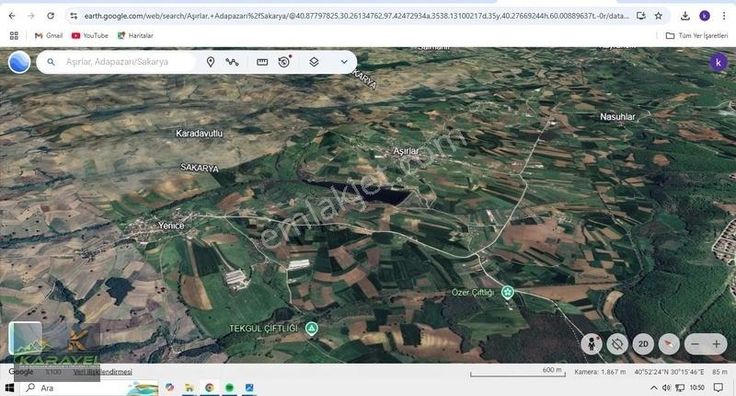Open the measure distance ruler tool

(x=262, y=62)
